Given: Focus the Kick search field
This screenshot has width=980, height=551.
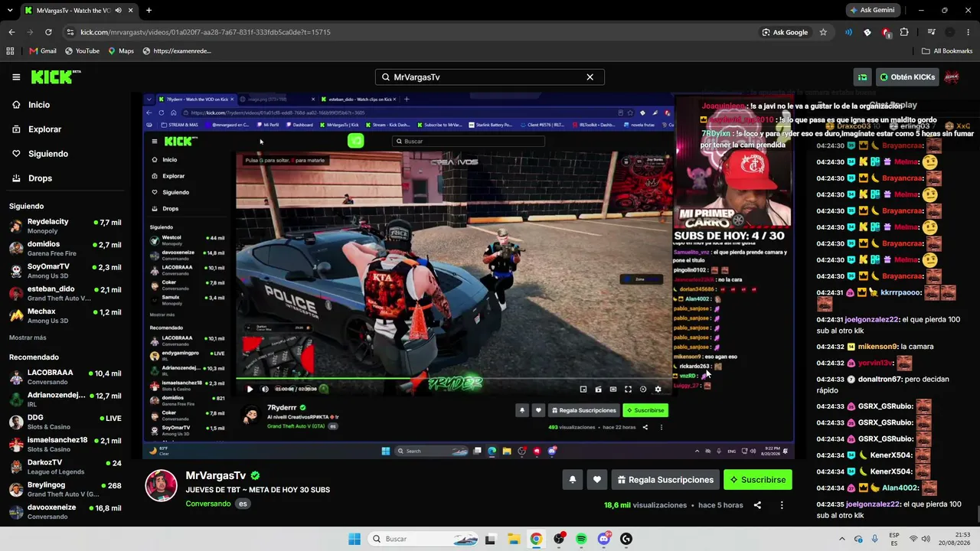Looking at the screenshot, I should (490, 77).
